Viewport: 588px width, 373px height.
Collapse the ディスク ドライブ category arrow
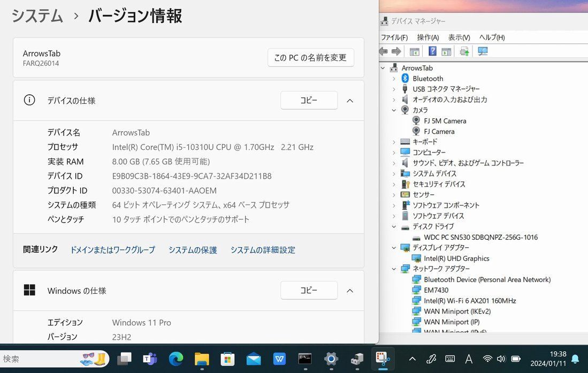coord(394,227)
